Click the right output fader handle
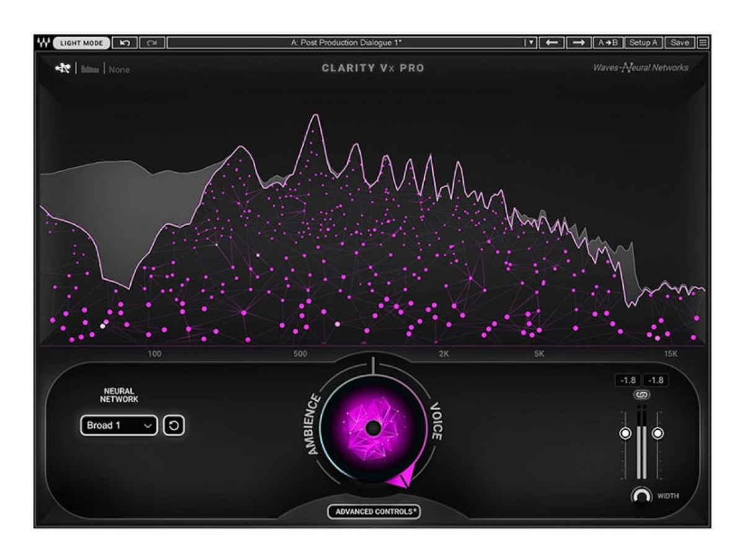This screenshot has width=744, height=560. [x=658, y=433]
